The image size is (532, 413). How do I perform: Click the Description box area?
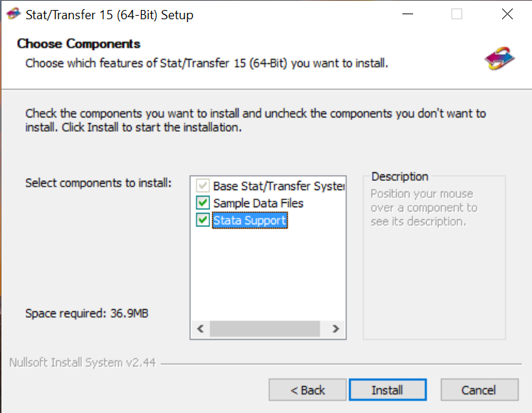[434, 258]
